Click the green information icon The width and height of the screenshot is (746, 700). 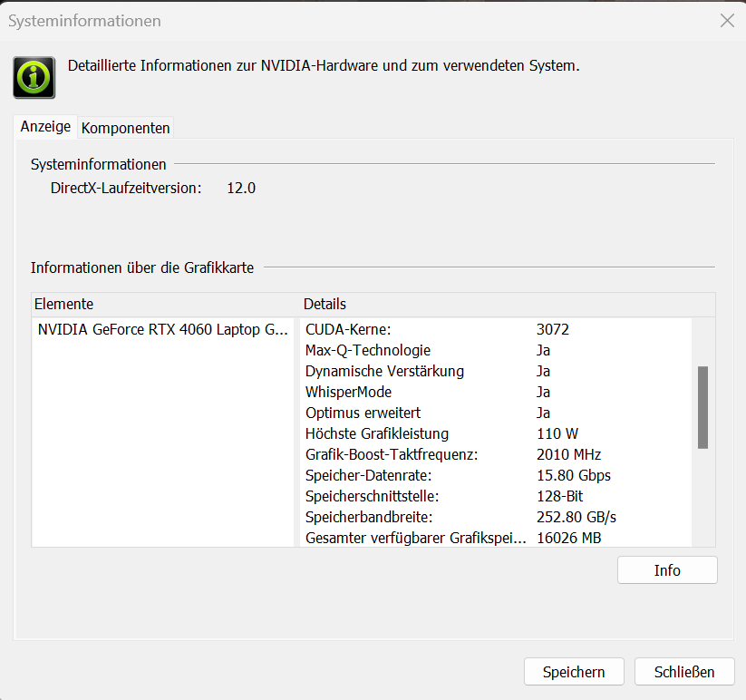coord(34,78)
